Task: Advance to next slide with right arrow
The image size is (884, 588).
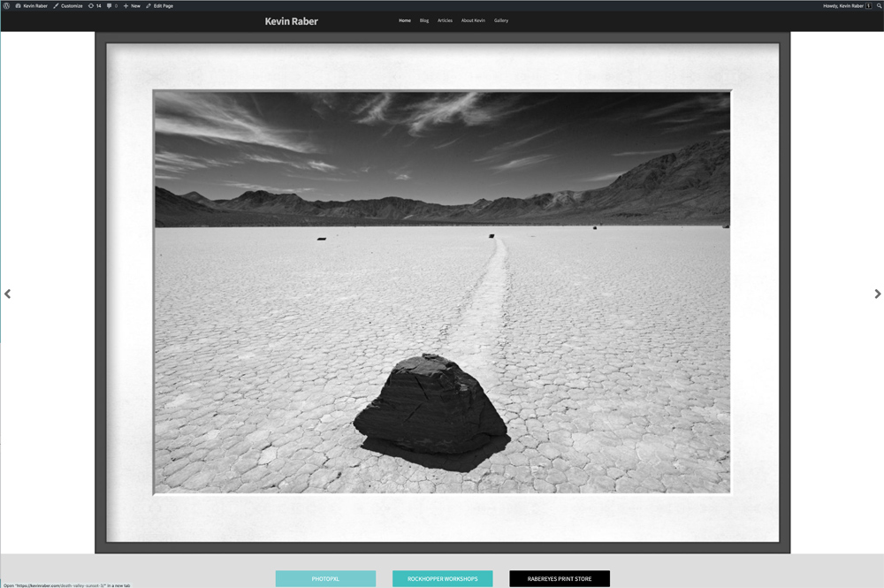Action: (x=877, y=294)
